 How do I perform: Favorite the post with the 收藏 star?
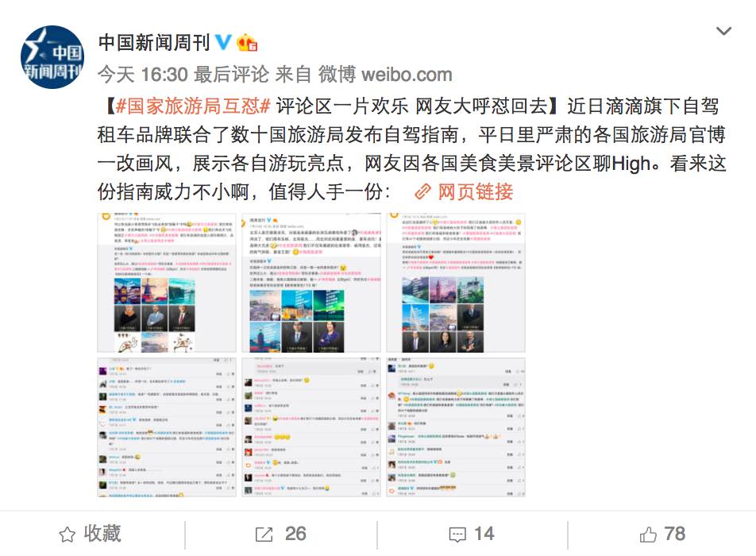point(91,534)
